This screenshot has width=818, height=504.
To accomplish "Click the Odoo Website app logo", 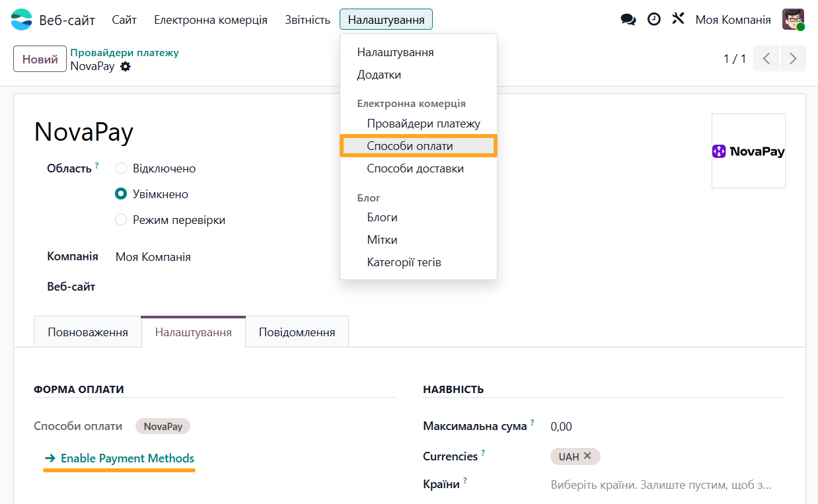I will point(21,20).
